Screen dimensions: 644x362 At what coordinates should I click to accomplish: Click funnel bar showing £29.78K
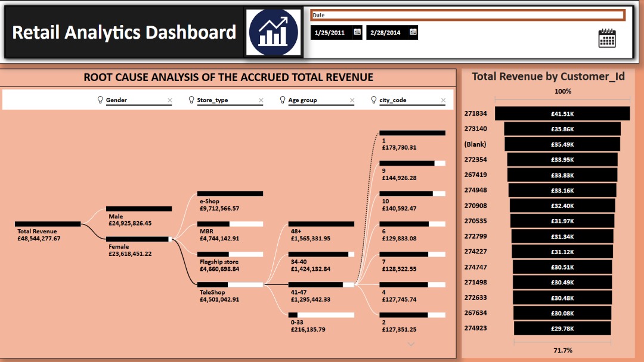(x=562, y=329)
